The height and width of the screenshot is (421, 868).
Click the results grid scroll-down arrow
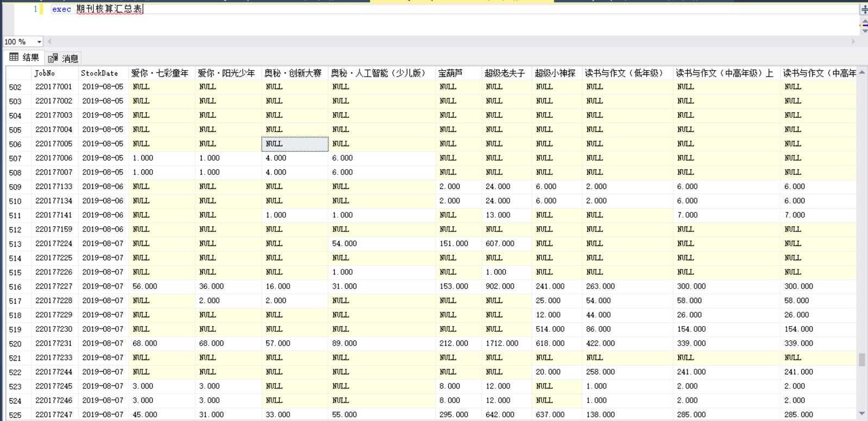point(862,414)
